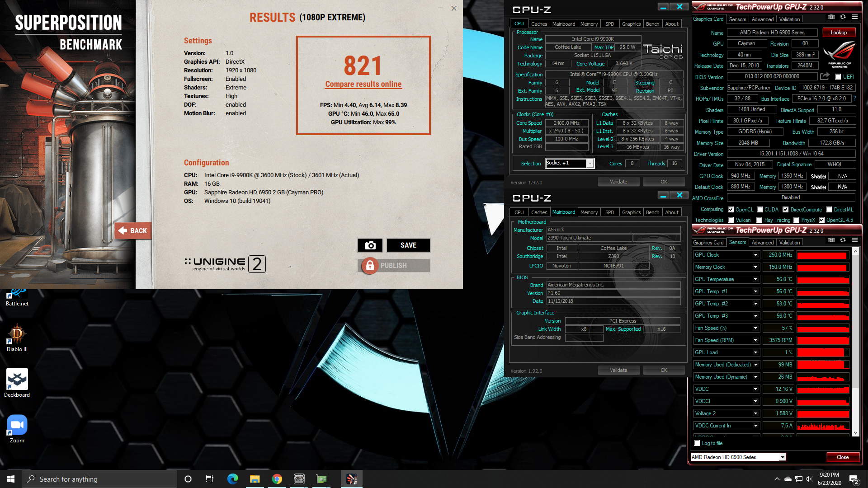The height and width of the screenshot is (488, 868).
Task: Refresh data in the top GPU-Z window
Action: tap(843, 17)
